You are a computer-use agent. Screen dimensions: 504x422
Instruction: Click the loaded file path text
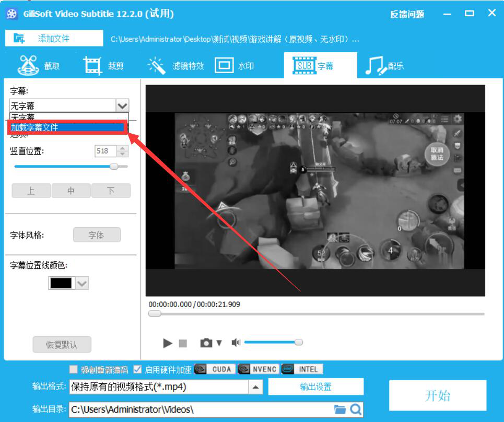235,39
